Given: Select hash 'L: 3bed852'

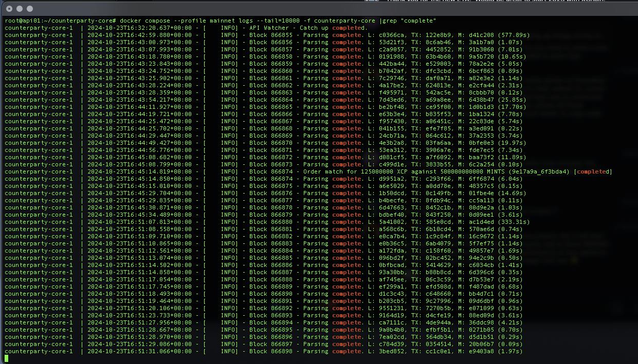Looking at the screenshot, I should point(387,351).
